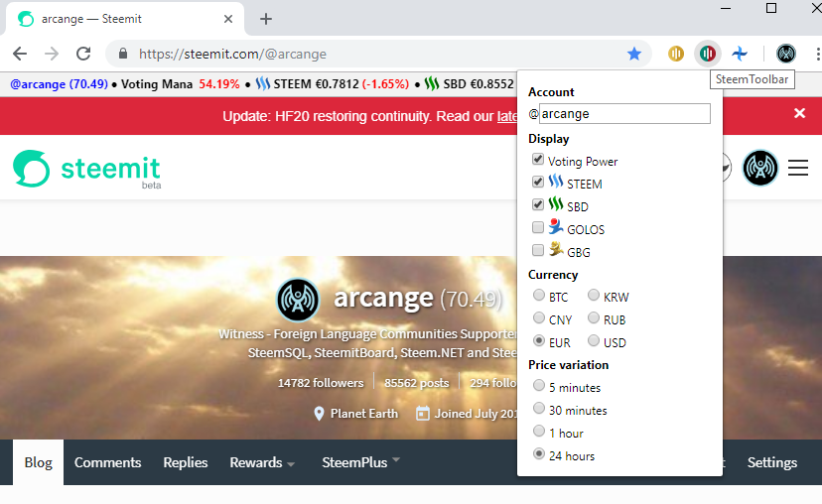Click the bookmark star icon
822x504 pixels.
pyautogui.click(x=634, y=54)
